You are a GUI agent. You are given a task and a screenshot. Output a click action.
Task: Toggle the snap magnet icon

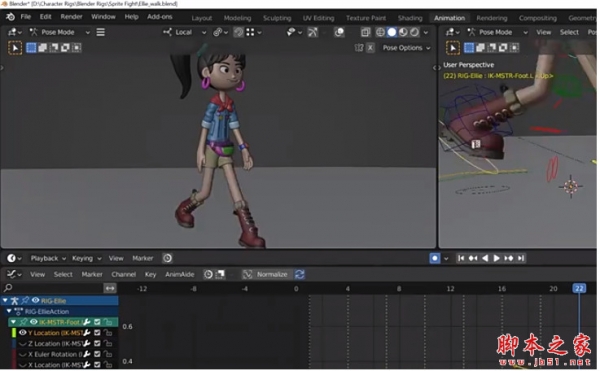(238, 32)
